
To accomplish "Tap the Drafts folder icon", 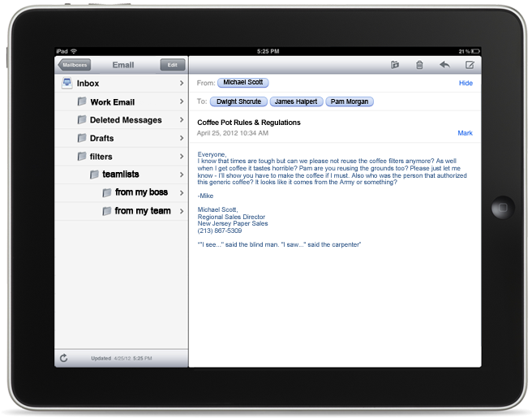I will (81, 138).
